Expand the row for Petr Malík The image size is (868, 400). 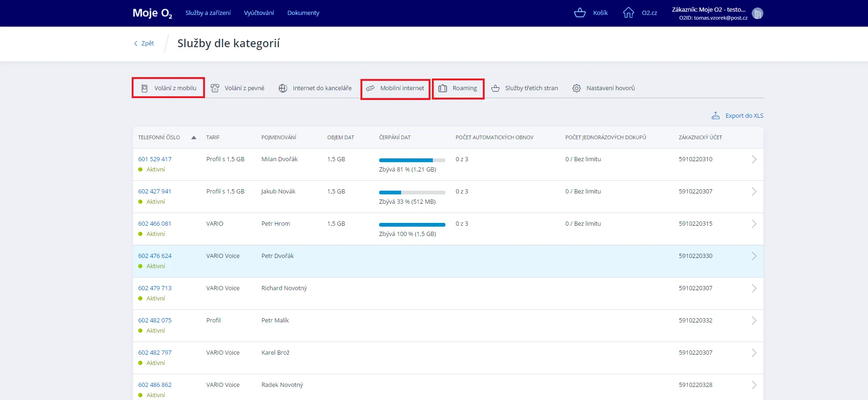click(754, 321)
